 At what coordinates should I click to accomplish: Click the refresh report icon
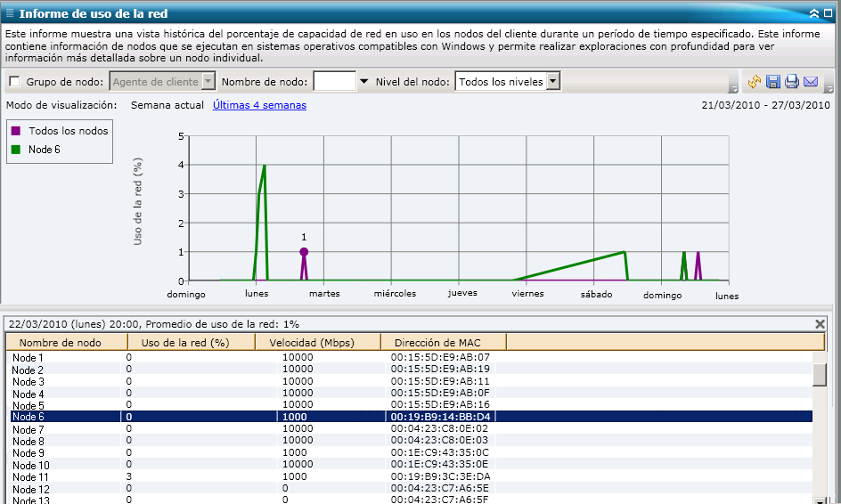(x=755, y=82)
